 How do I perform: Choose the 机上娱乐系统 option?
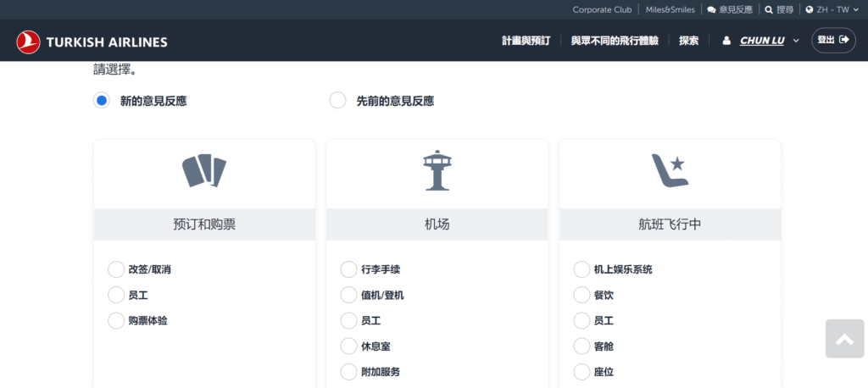581,269
